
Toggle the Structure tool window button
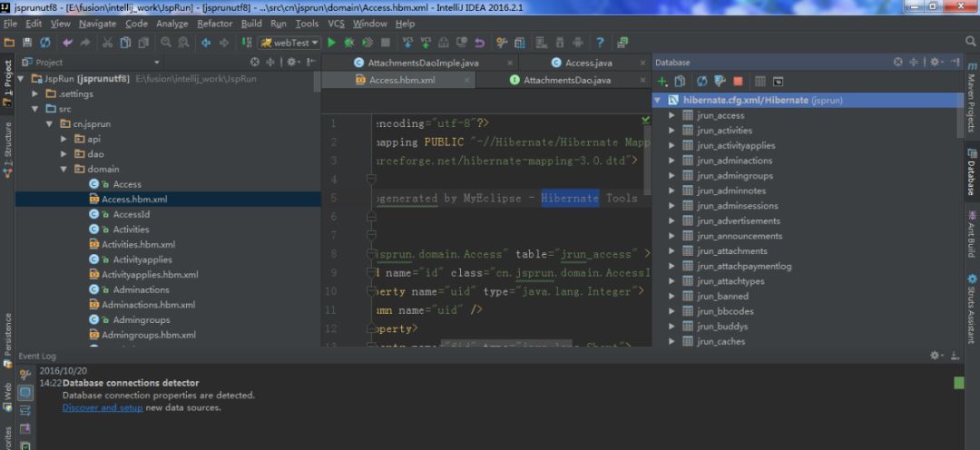pos(7,149)
